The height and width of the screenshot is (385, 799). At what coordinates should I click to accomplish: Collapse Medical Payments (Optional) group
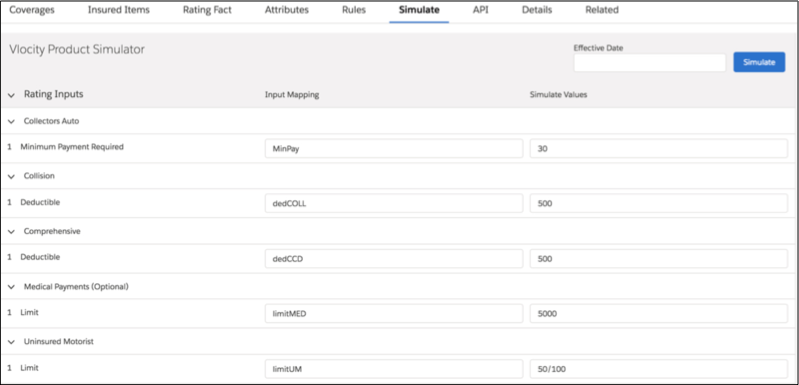tap(12, 287)
